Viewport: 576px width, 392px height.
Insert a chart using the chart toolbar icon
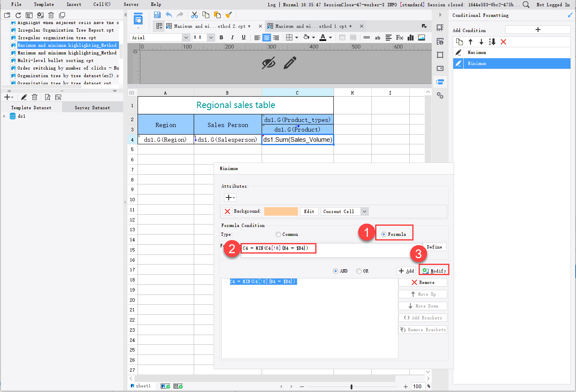point(410,37)
